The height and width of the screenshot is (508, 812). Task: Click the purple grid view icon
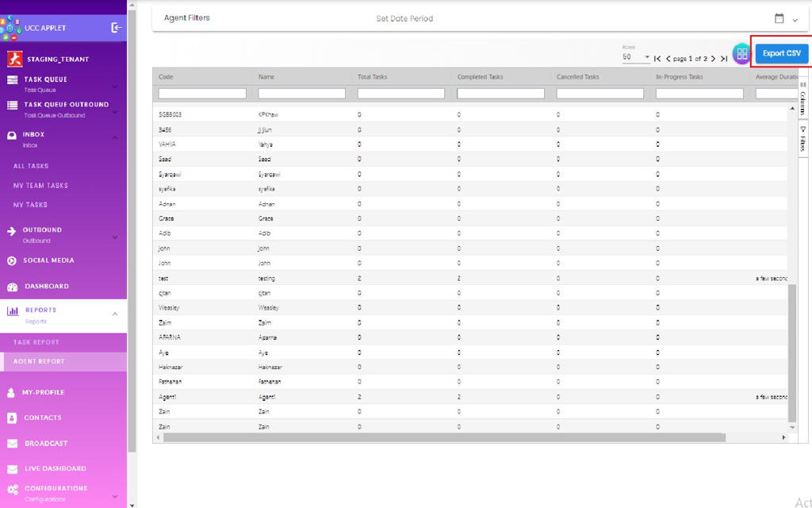[x=741, y=54]
